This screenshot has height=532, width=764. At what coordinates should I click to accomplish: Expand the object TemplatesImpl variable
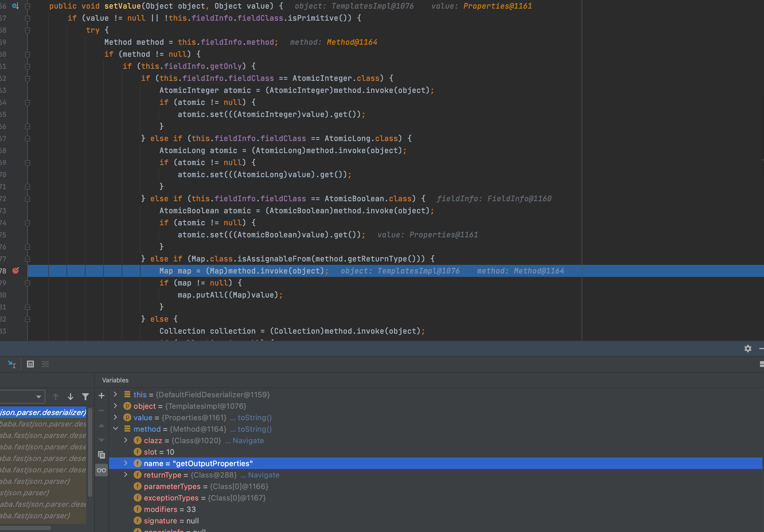(x=116, y=406)
